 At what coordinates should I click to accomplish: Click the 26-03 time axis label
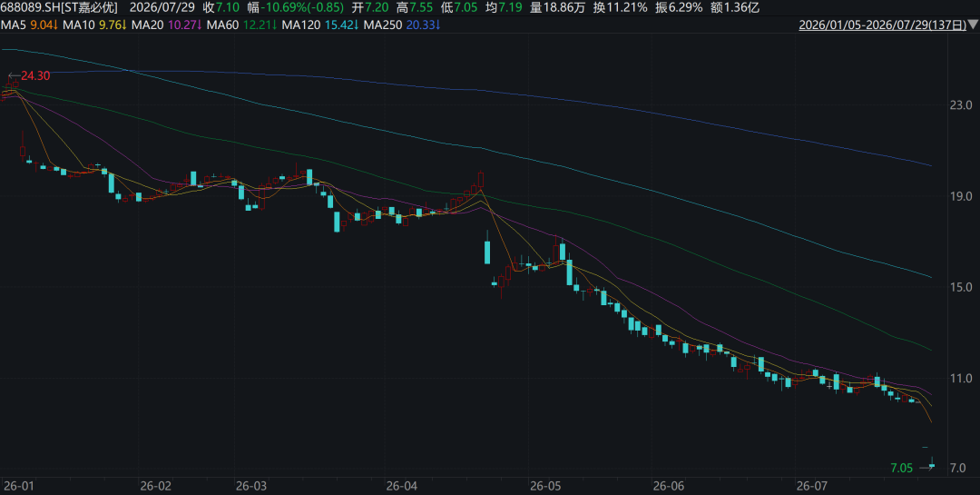pos(250,486)
